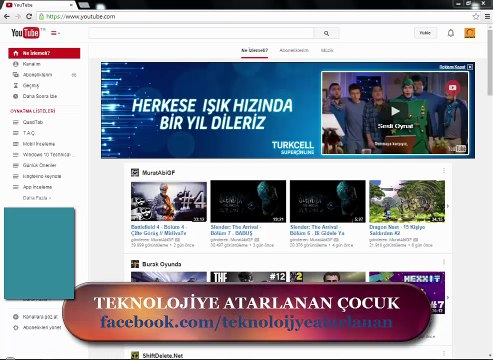
Task: Click the Yükle upload button
Action: click(425, 33)
